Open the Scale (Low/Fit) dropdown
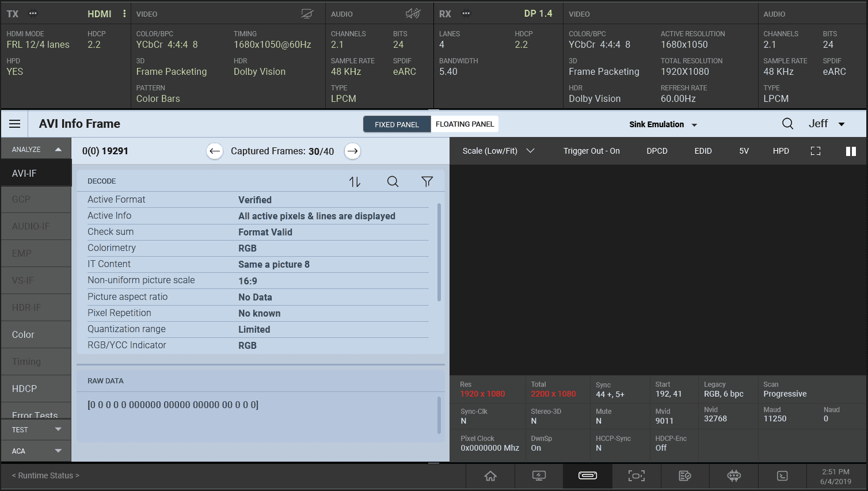868x491 pixels. coord(498,151)
